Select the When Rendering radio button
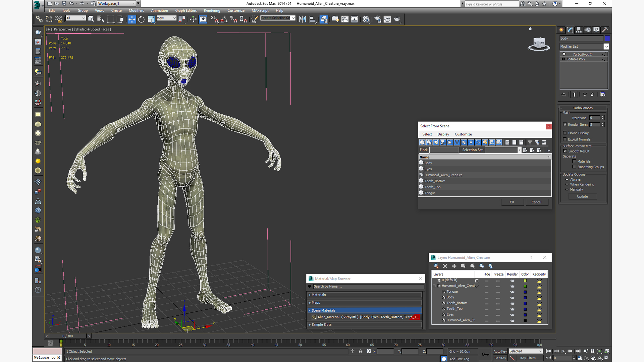The height and width of the screenshot is (362, 644). 567,184
